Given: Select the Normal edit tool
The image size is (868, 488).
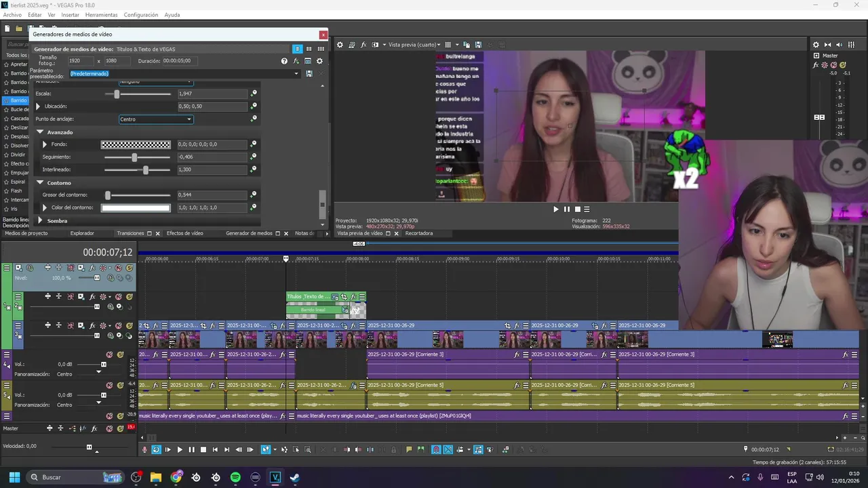Looking at the screenshot, I should tap(266, 449).
